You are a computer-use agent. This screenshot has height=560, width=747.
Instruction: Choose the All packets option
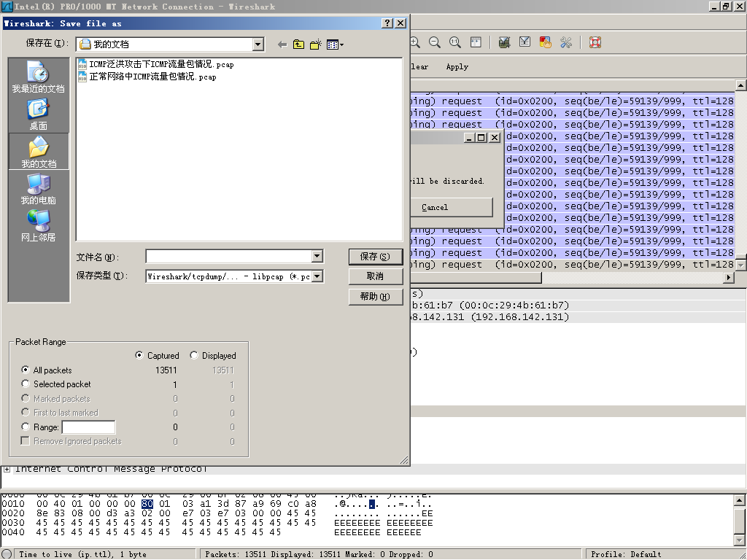[26, 370]
